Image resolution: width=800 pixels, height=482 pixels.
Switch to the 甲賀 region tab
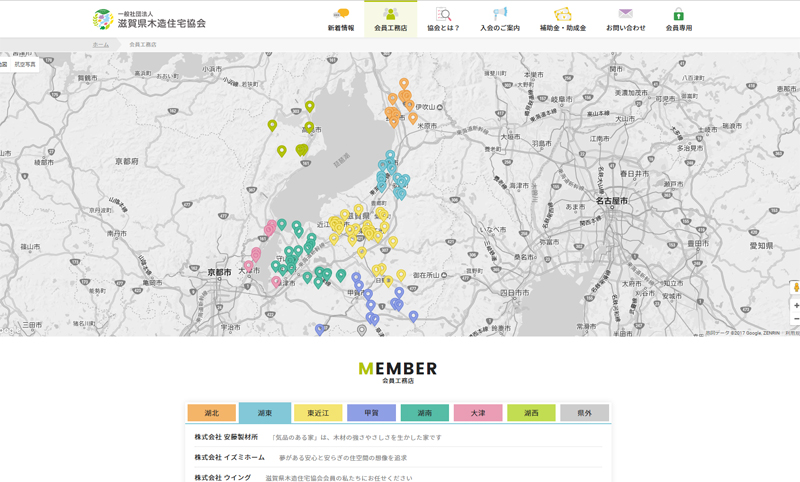pos(371,413)
